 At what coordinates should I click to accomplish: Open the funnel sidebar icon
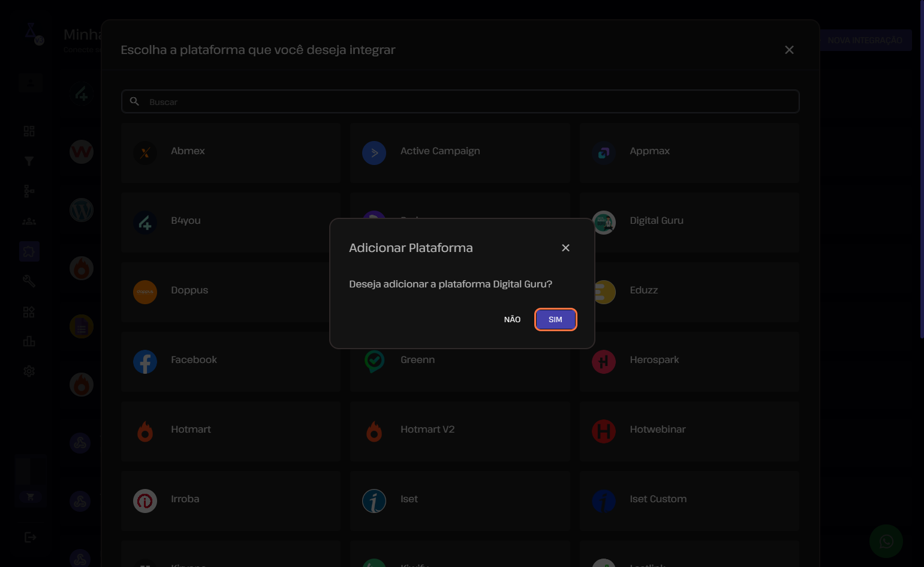point(29,161)
